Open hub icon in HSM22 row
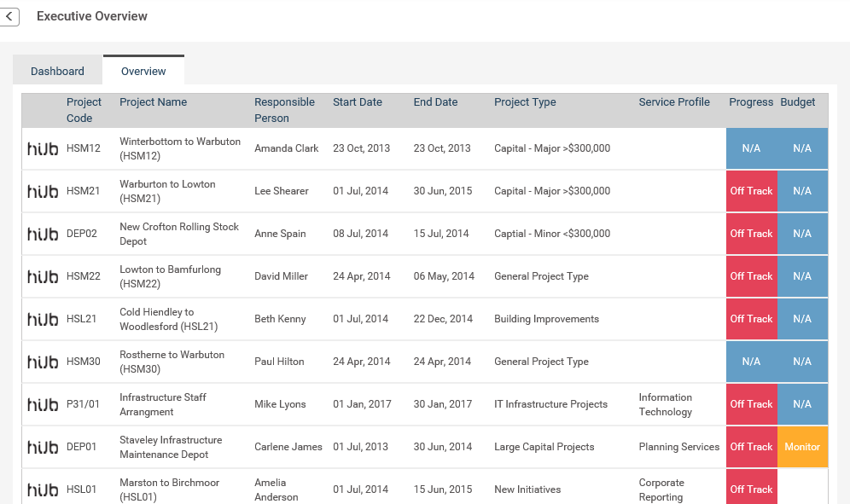Image resolution: width=850 pixels, height=504 pixels. click(43, 276)
